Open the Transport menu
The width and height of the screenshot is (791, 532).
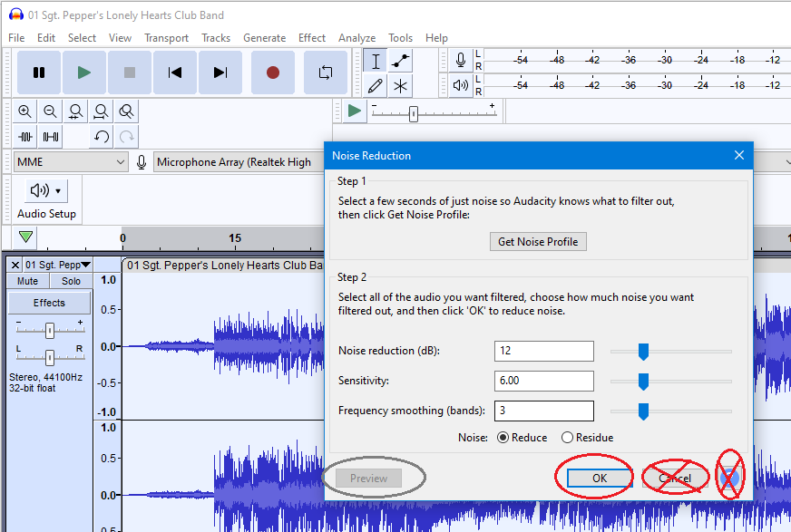(166, 38)
